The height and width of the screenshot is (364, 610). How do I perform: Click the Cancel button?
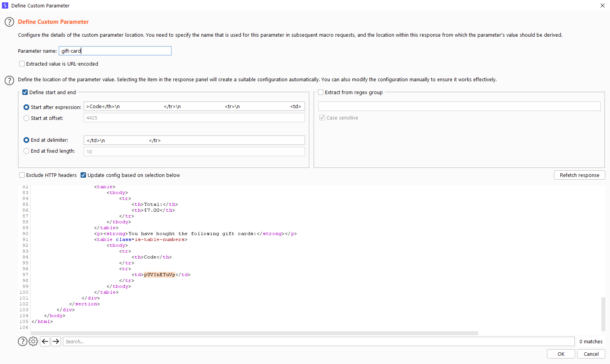[x=591, y=354]
